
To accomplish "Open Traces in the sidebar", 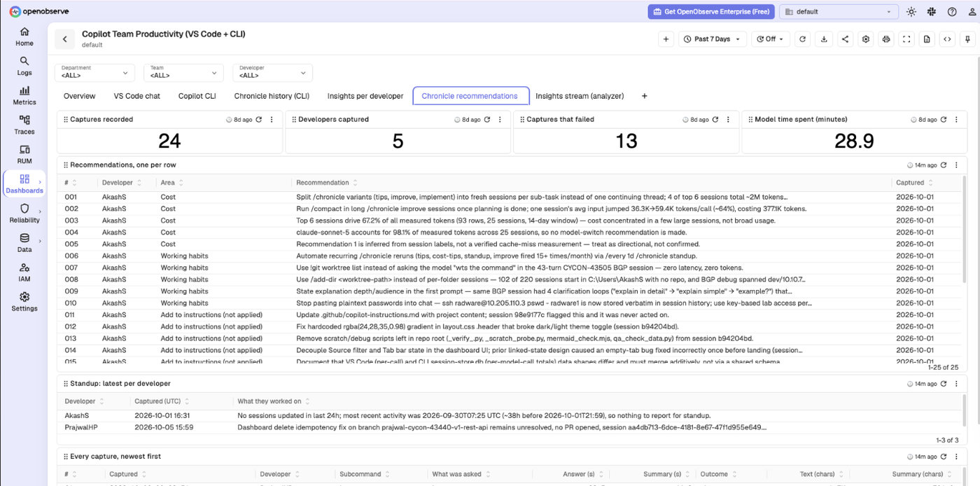I will (24, 125).
